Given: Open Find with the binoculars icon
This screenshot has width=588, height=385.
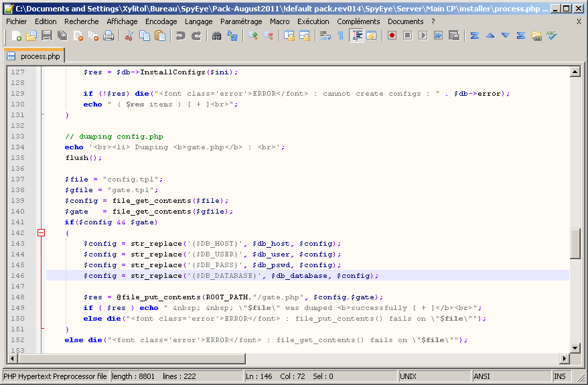Looking at the screenshot, I should click(216, 36).
